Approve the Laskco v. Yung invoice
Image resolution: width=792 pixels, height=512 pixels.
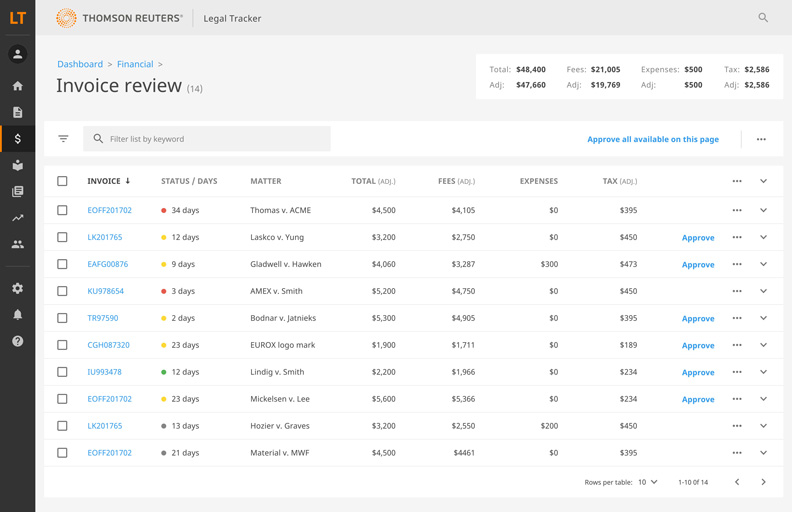698,238
